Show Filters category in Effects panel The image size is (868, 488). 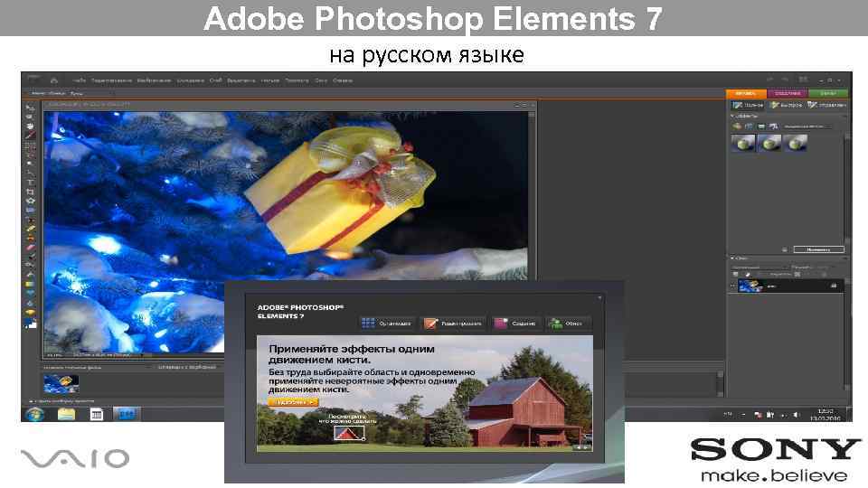tap(737, 127)
